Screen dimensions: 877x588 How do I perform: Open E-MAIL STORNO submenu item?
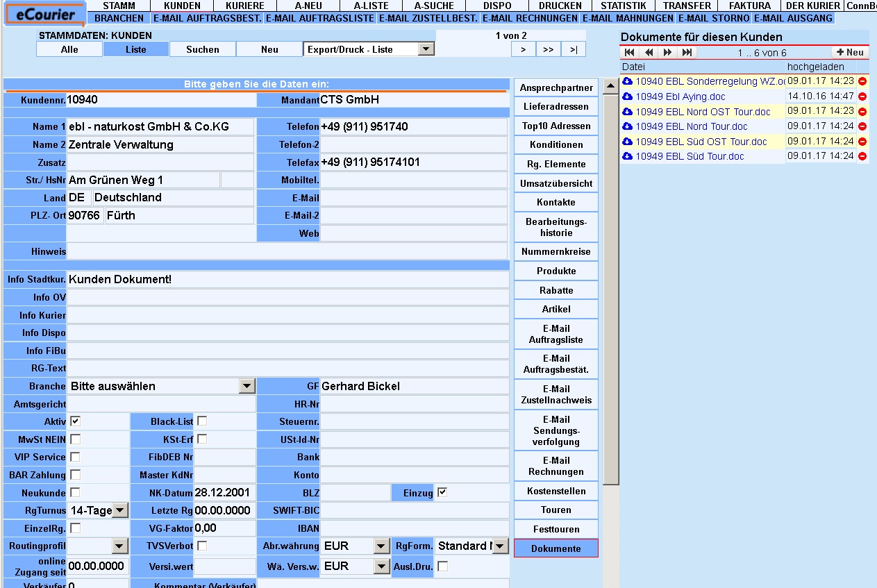coord(713,18)
